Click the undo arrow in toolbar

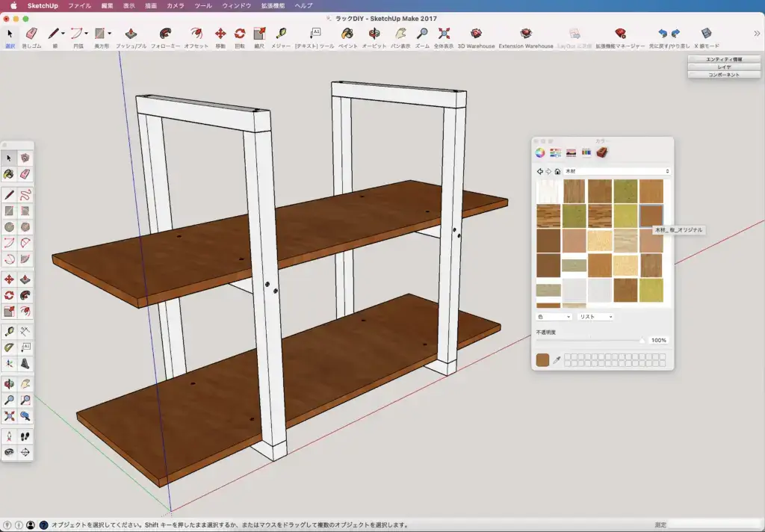click(x=663, y=33)
